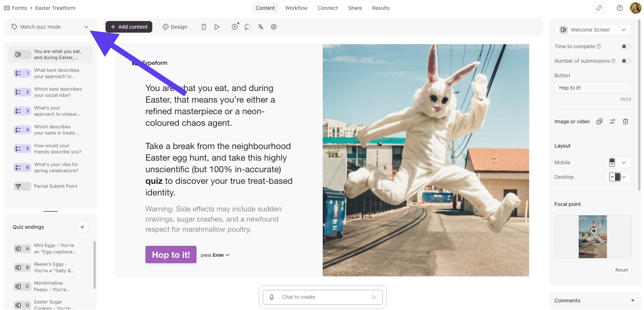
Task: Open the mobile preview icon
Action: pos(204,27)
